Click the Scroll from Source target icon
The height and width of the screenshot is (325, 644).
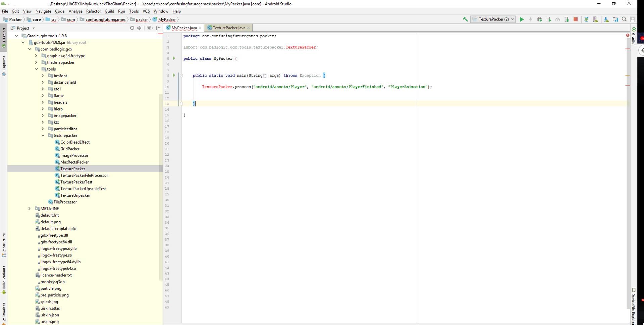(132, 28)
